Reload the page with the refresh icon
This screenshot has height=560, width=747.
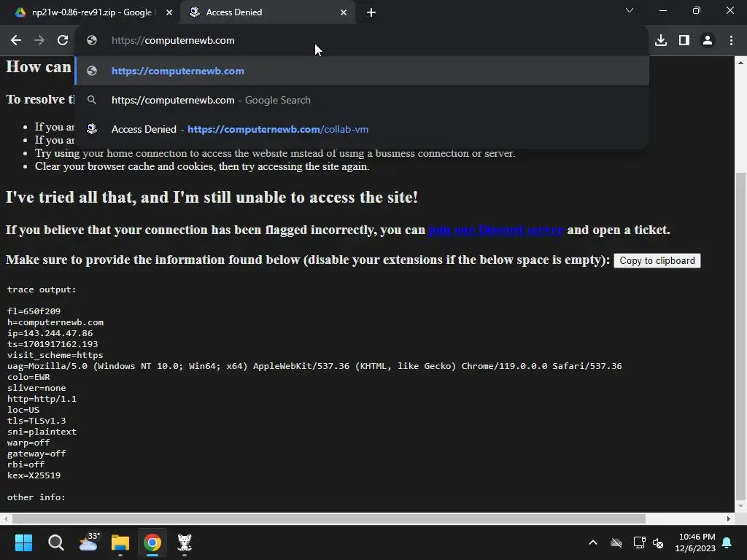(63, 41)
